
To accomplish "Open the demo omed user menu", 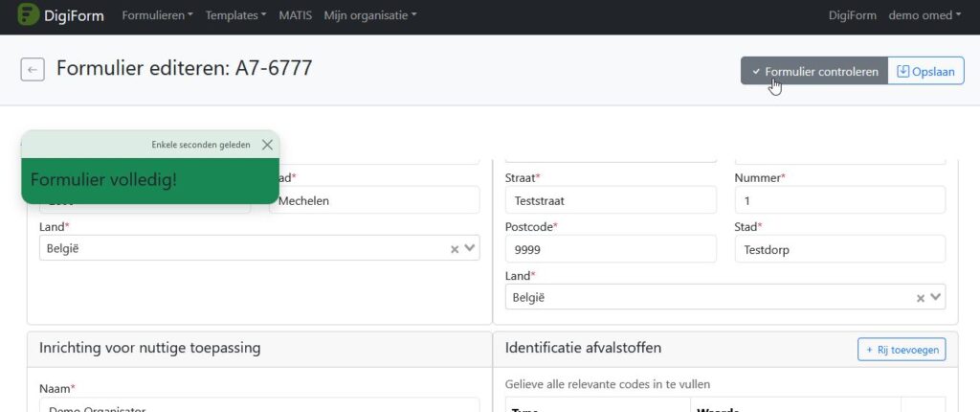I will (924, 15).
